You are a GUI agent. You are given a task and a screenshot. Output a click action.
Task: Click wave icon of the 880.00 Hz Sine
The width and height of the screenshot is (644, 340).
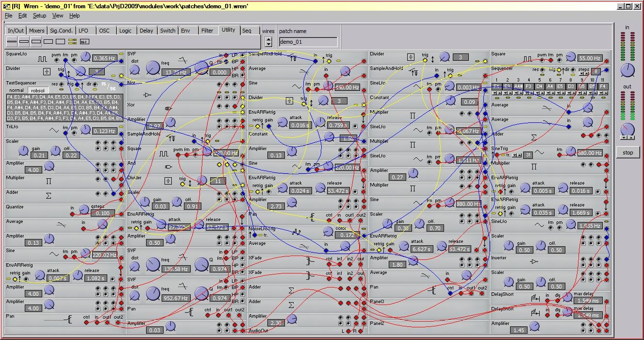pos(417,204)
